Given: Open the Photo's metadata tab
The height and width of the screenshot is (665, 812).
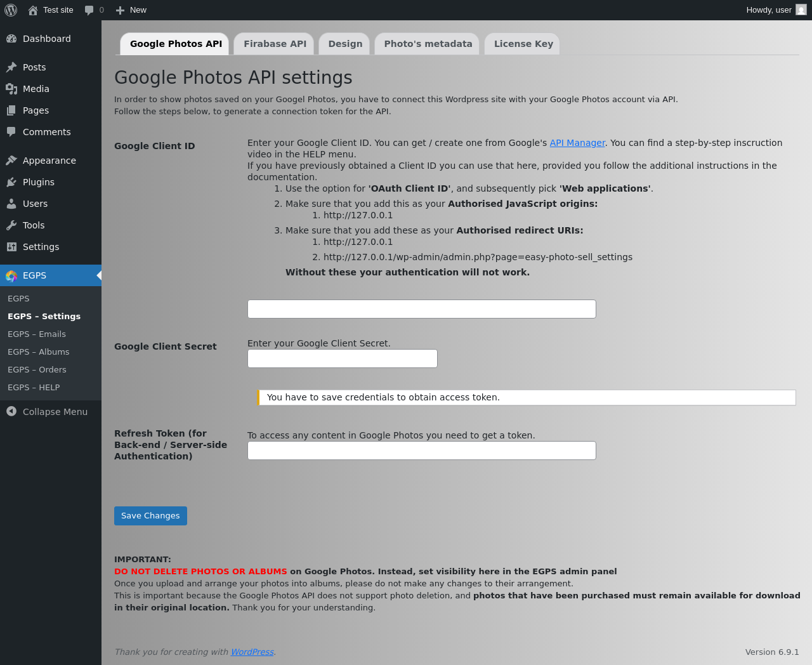Looking at the screenshot, I should (x=428, y=44).
